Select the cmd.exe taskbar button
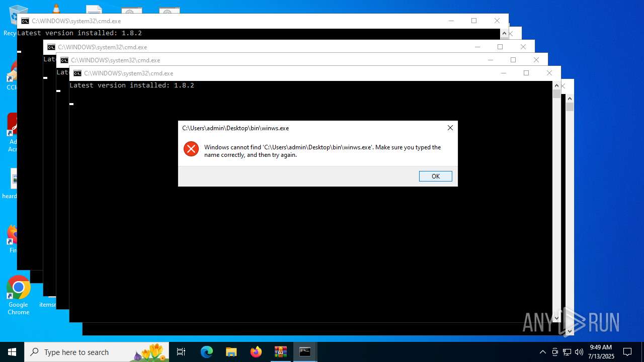 tap(305, 352)
